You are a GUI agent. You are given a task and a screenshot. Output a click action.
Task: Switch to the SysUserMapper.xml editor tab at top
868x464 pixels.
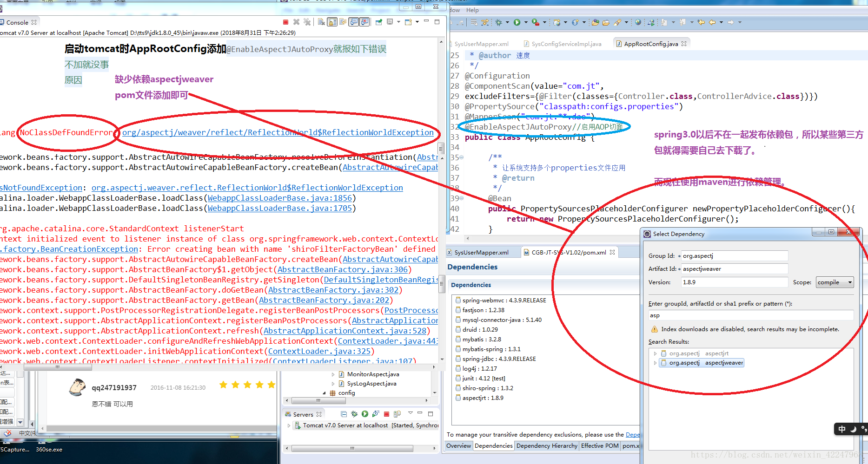[x=481, y=44]
